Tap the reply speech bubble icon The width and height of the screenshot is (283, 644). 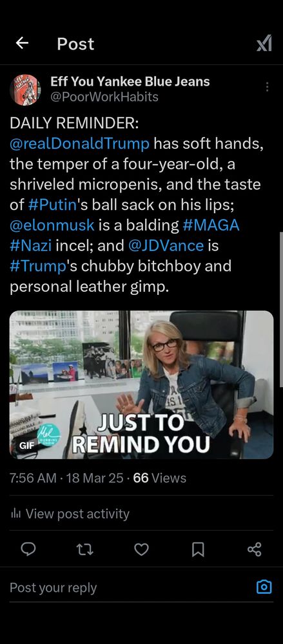[28, 549]
